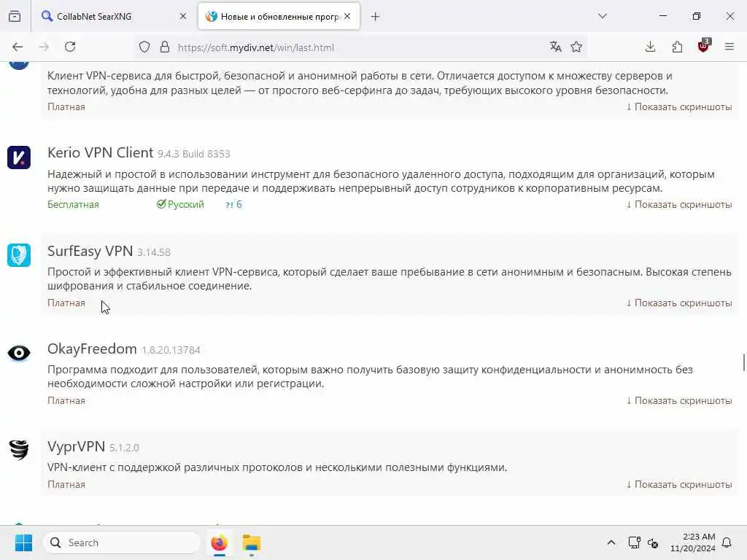Click the VyprVPN version 5.1.2.0
The image size is (747, 560).
124,448
